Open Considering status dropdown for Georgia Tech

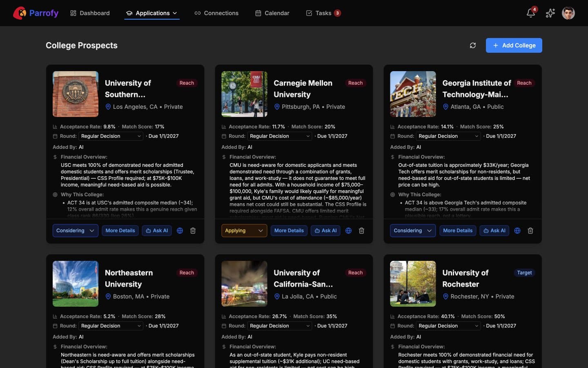point(413,231)
